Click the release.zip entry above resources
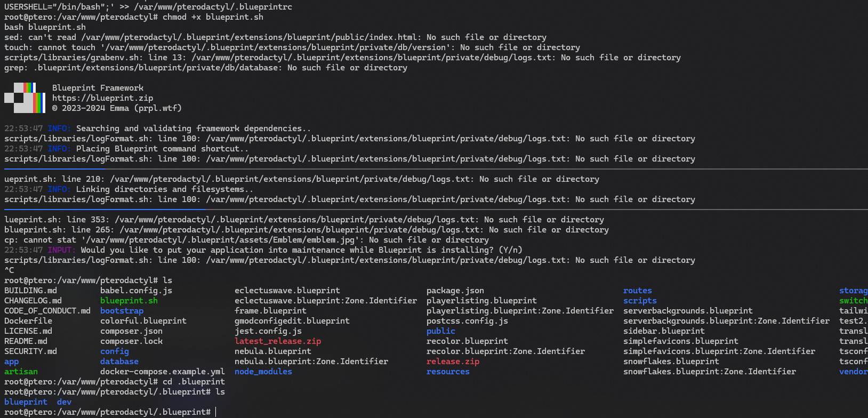 tap(453, 361)
